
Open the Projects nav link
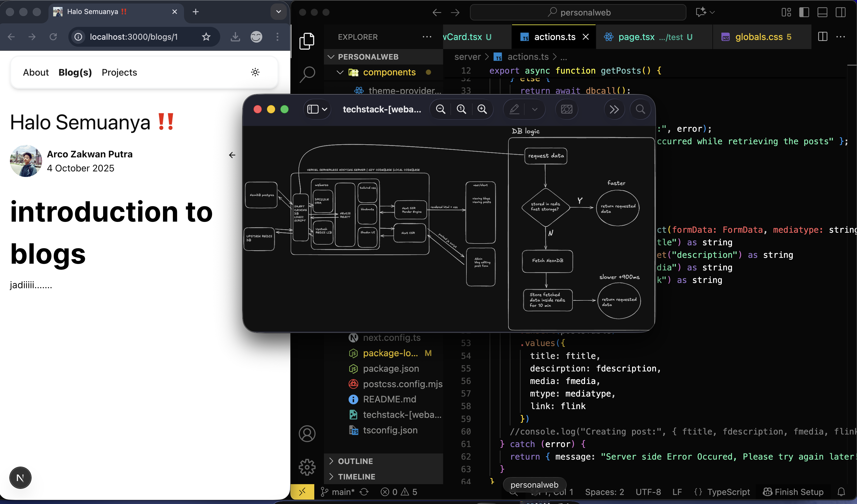(119, 72)
